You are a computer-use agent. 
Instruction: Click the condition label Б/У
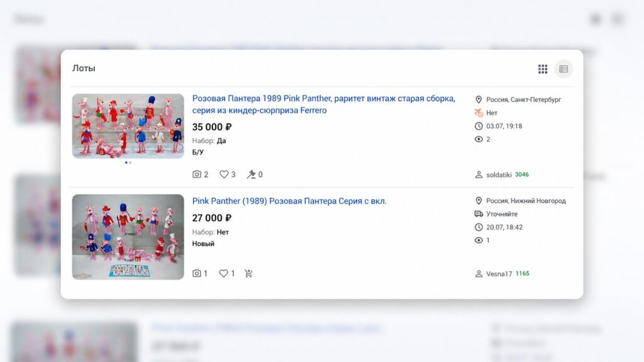[x=197, y=152]
